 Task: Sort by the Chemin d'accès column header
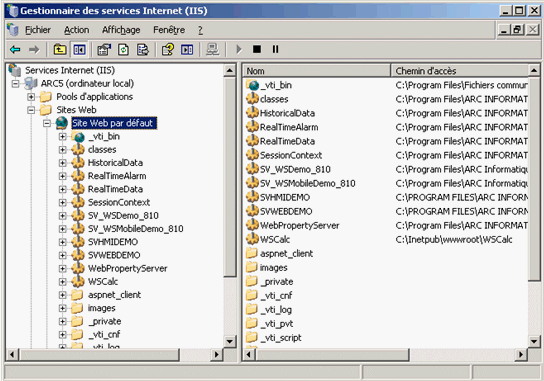tap(460, 71)
